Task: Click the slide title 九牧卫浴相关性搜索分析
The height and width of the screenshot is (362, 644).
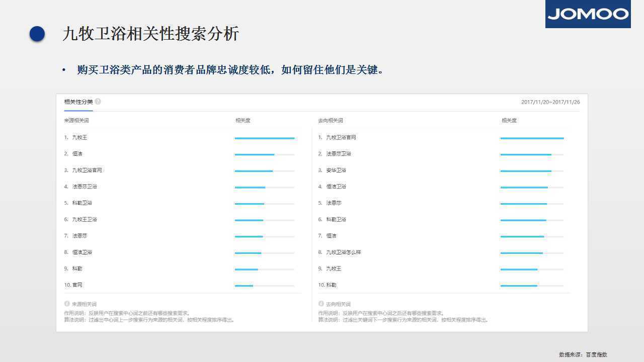Action: tap(150, 34)
